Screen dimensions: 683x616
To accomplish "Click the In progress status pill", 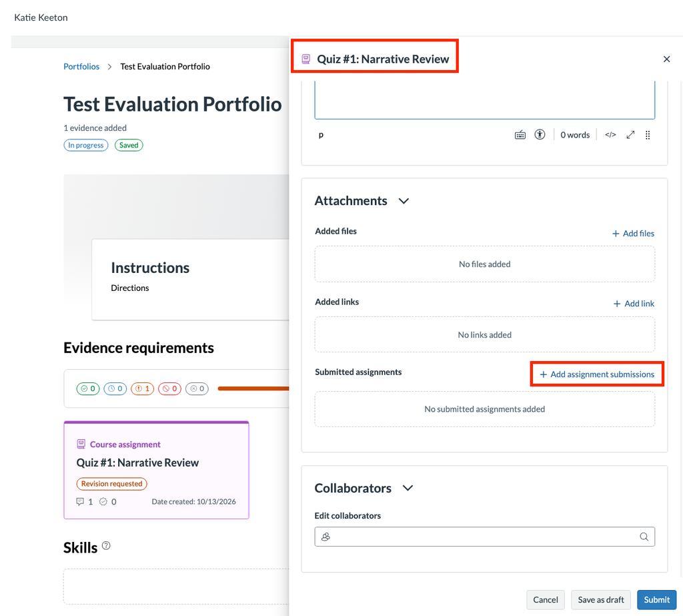I will [x=86, y=145].
